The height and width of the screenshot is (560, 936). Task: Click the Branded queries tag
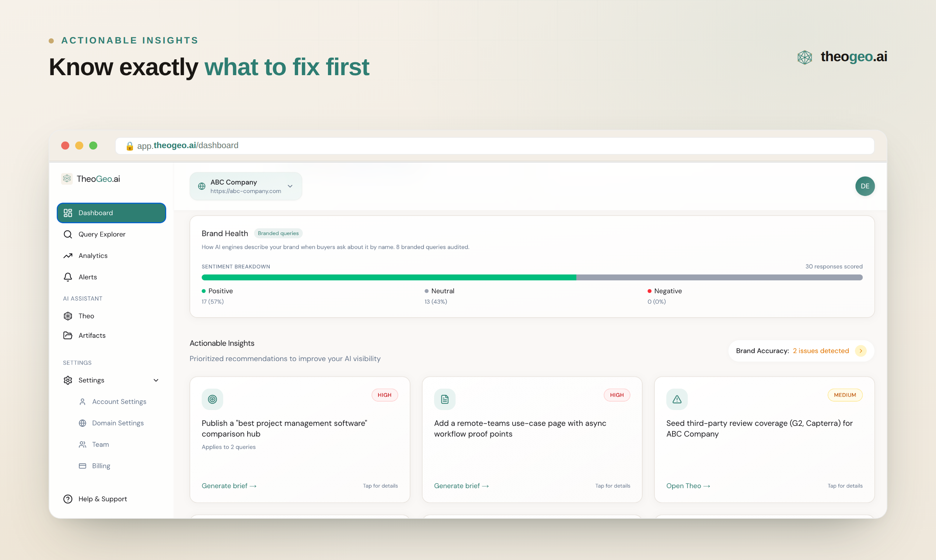pyautogui.click(x=278, y=234)
